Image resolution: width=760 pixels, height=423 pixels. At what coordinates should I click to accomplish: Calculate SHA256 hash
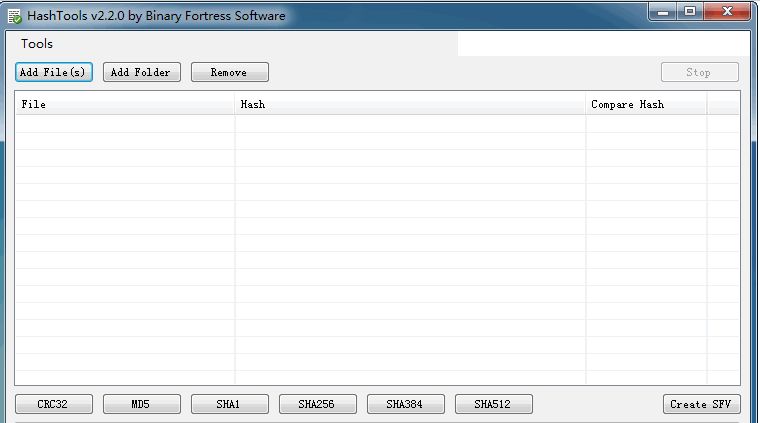pyautogui.click(x=317, y=404)
